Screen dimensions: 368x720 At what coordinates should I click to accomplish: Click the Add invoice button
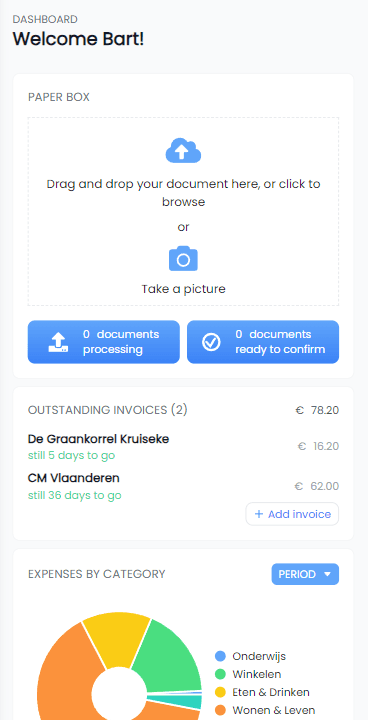(x=292, y=514)
